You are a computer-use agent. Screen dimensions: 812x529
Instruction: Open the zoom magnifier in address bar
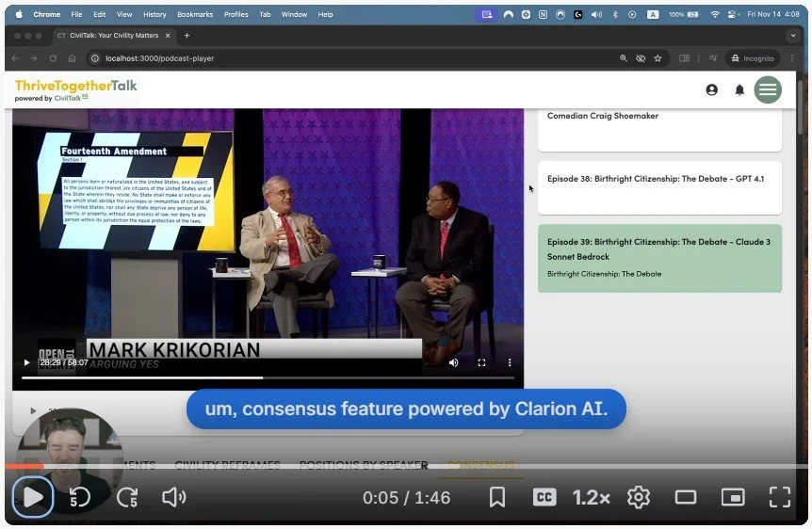[x=624, y=58]
